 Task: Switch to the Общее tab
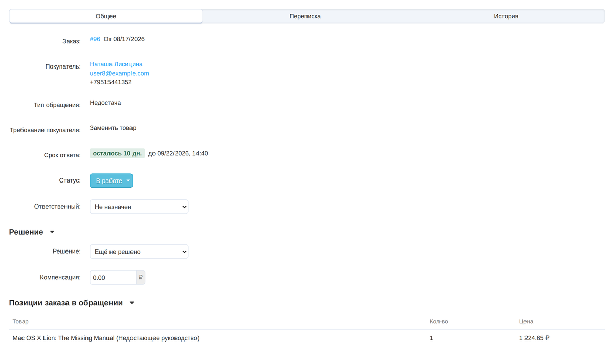[x=106, y=16]
